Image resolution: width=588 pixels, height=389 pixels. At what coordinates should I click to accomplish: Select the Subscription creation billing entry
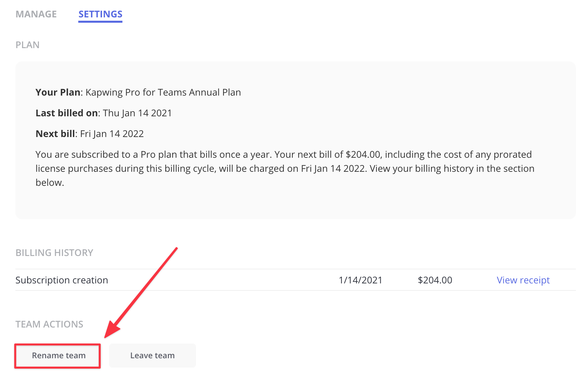click(62, 280)
